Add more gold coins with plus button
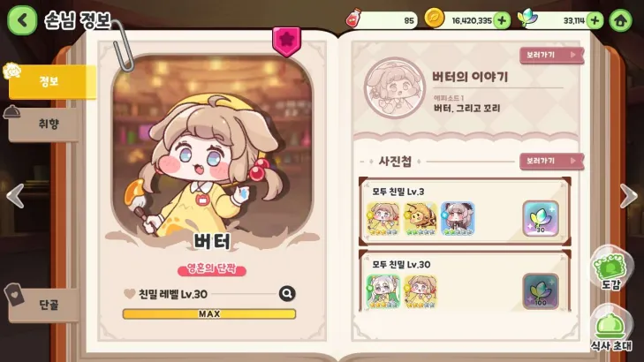The width and height of the screenshot is (644, 362). click(x=502, y=20)
